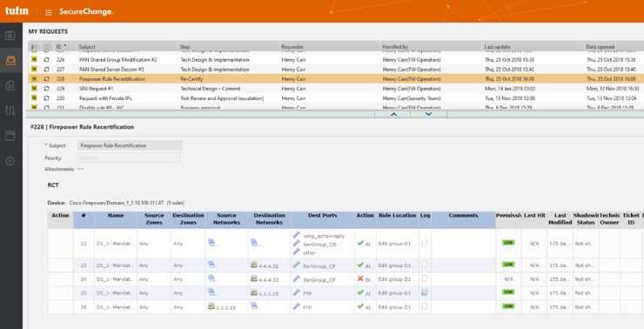Click destination network icon in rule 22

click(254, 243)
